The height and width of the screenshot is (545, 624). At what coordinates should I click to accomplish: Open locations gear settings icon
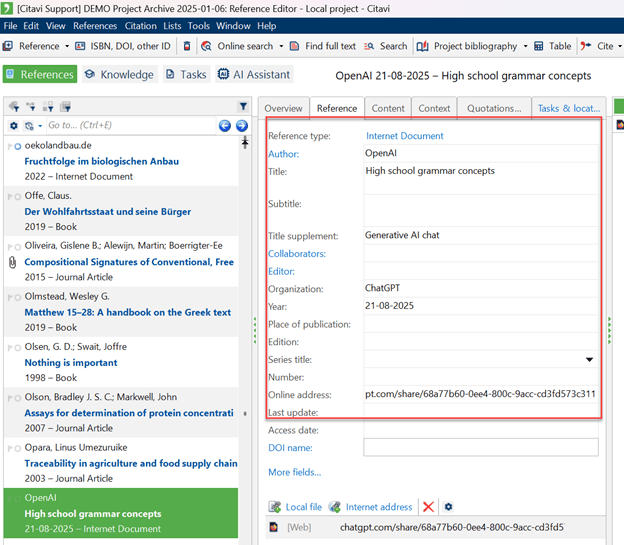(448, 506)
